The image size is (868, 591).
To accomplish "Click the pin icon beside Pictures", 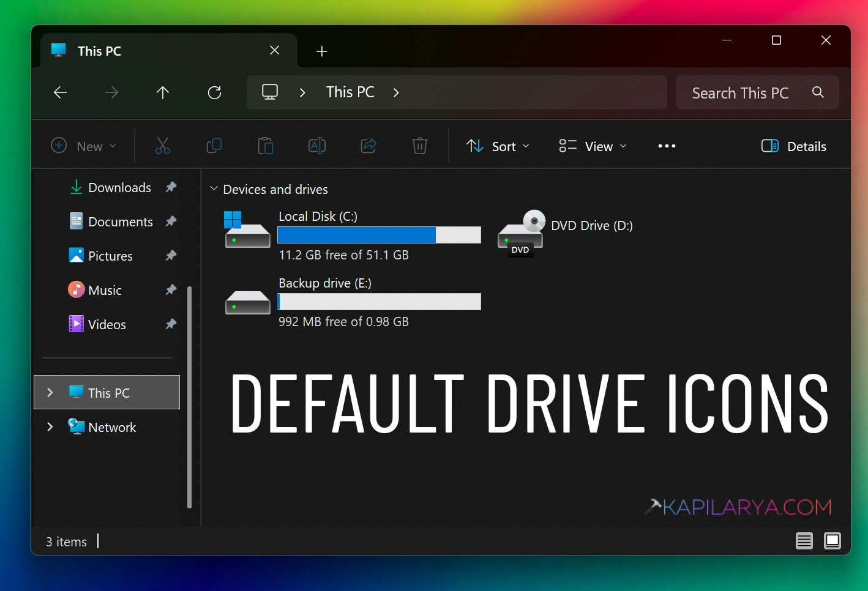I will coord(171,256).
